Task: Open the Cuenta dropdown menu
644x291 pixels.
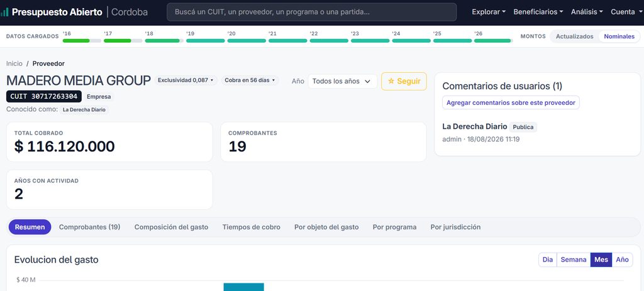Action: point(627,12)
